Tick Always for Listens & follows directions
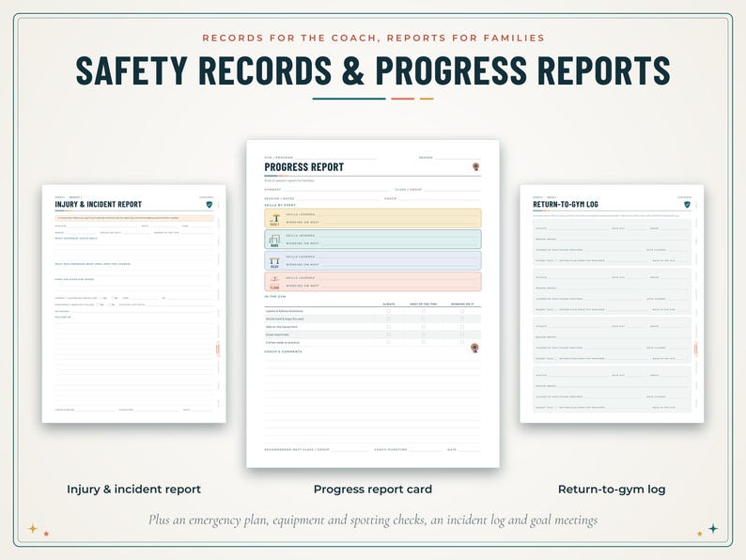The image size is (746, 560). tap(389, 311)
